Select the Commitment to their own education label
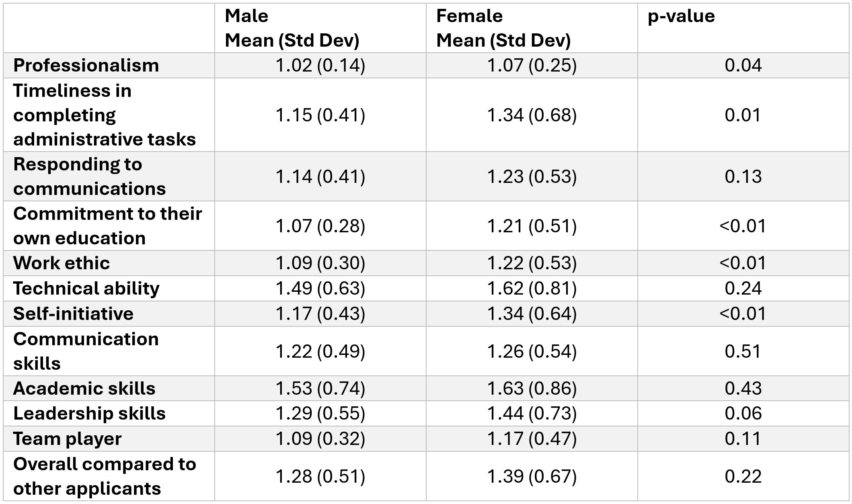The height and width of the screenshot is (504, 852). (x=107, y=226)
